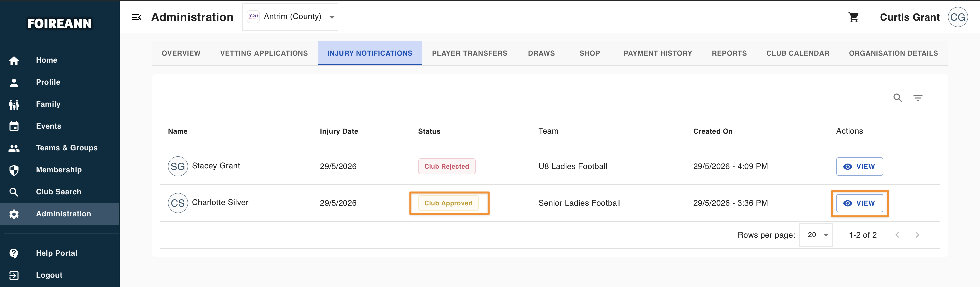Switch to the Player Transfers tab

[469, 53]
